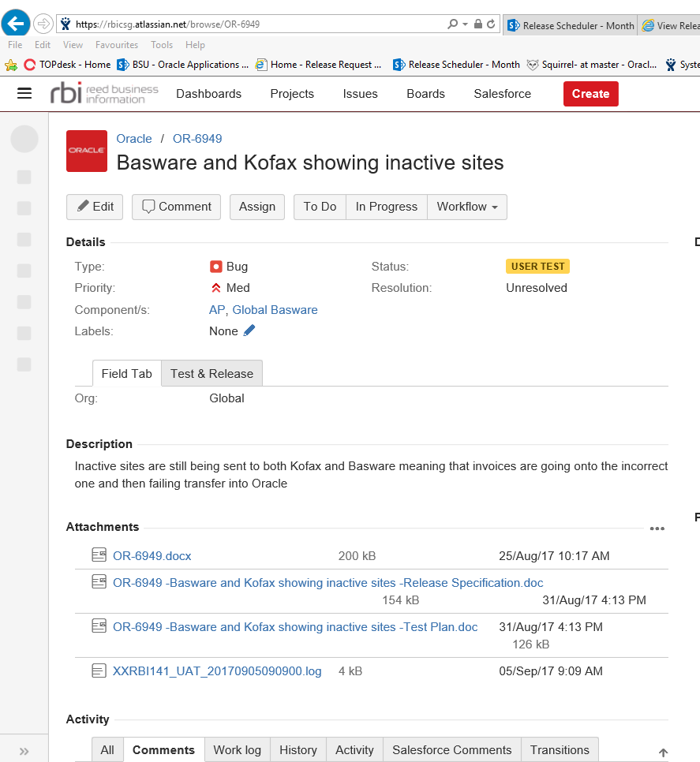Open the Global Basware component link
Screen dimensions: 700x762
tap(275, 310)
